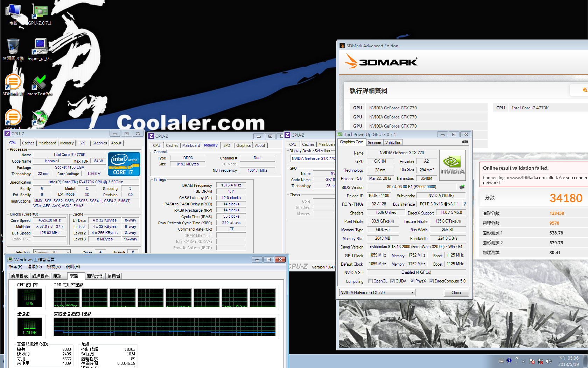The image size is (588, 368).
Task: Click the NVIDIA SLI Enabled (4 GPUs) field
Action: (x=416, y=272)
